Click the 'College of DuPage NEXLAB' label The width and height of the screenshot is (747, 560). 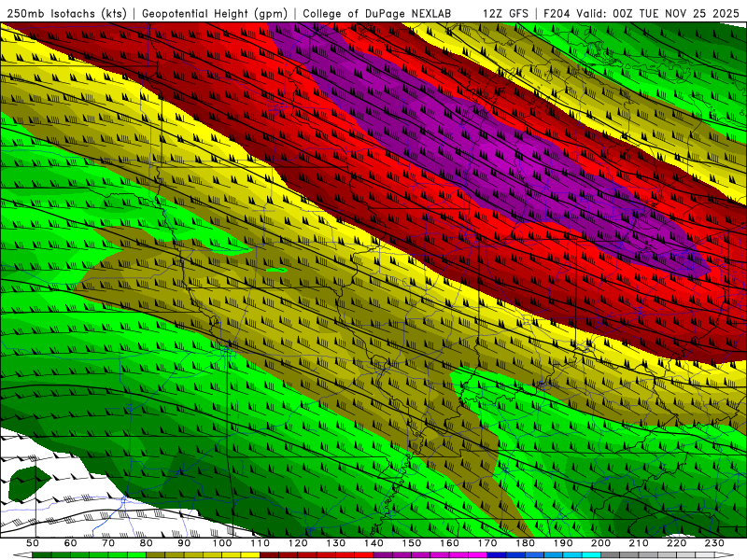(376, 13)
